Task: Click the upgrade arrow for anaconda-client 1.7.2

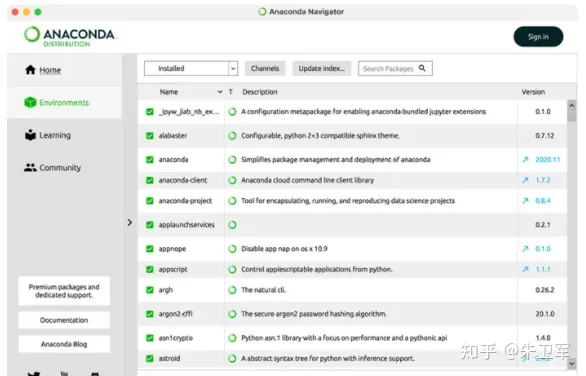Action: coord(525,180)
